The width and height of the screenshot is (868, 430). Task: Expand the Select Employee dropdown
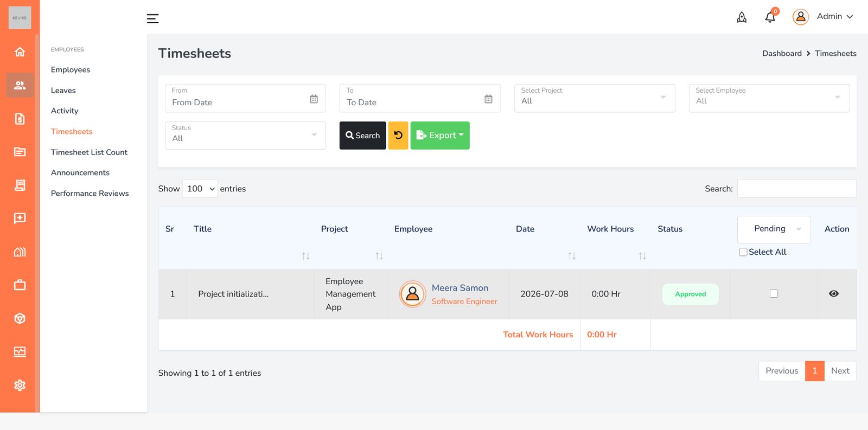[x=769, y=98]
